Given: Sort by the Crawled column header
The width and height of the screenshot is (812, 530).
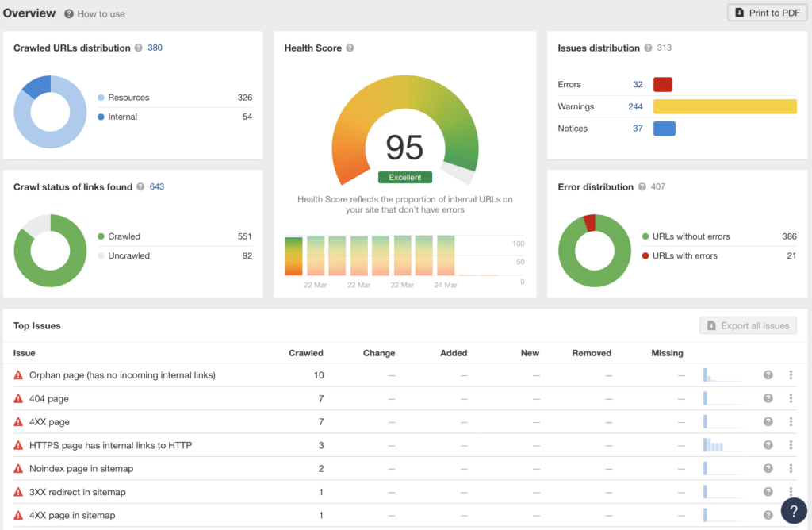Looking at the screenshot, I should click(305, 353).
